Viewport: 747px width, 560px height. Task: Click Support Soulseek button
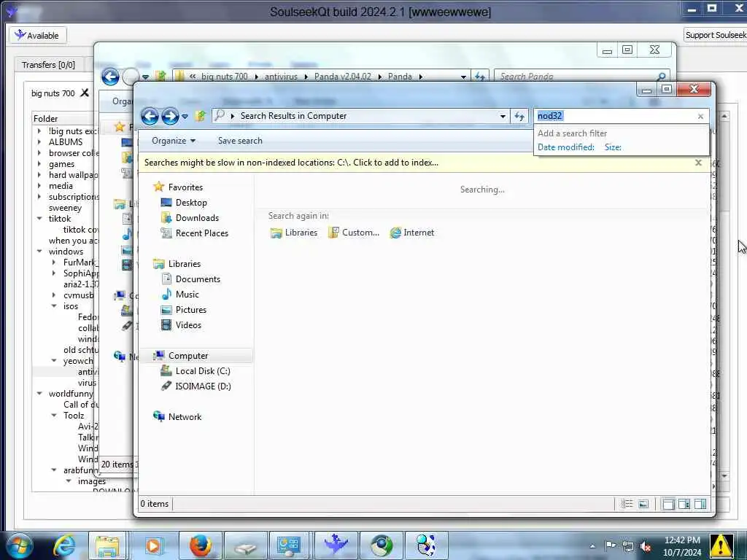(716, 35)
